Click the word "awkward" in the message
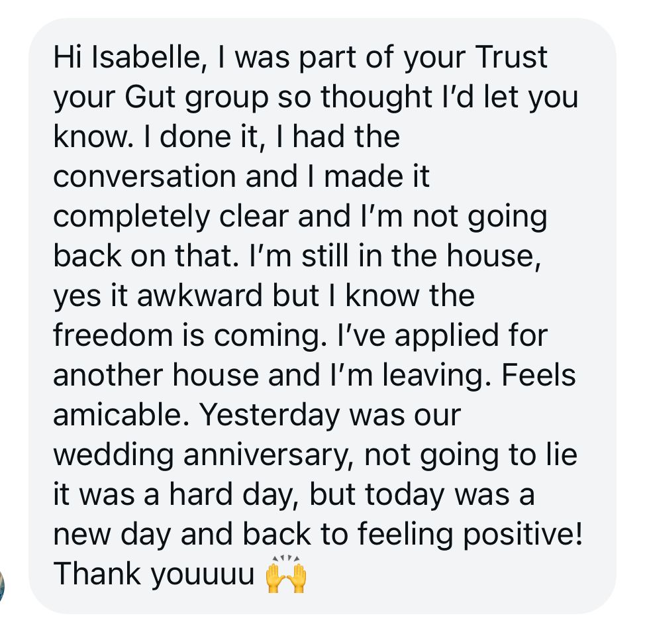 (x=199, y=296)
